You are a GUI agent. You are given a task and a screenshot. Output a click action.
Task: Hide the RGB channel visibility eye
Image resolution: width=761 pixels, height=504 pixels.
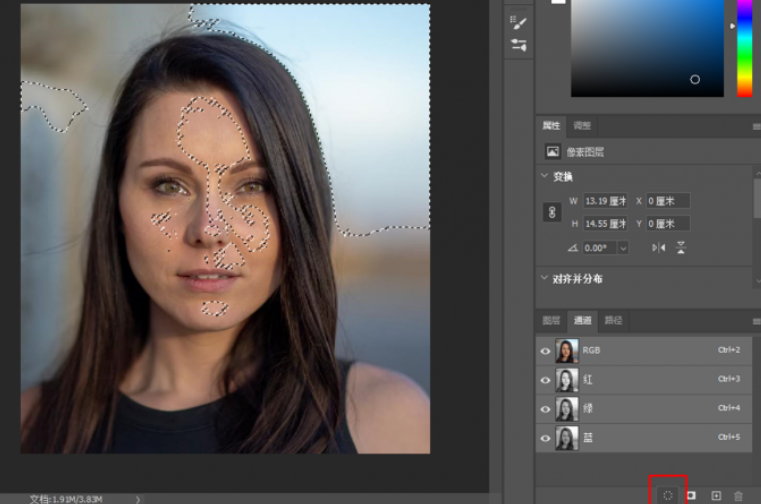pos(545,351)
